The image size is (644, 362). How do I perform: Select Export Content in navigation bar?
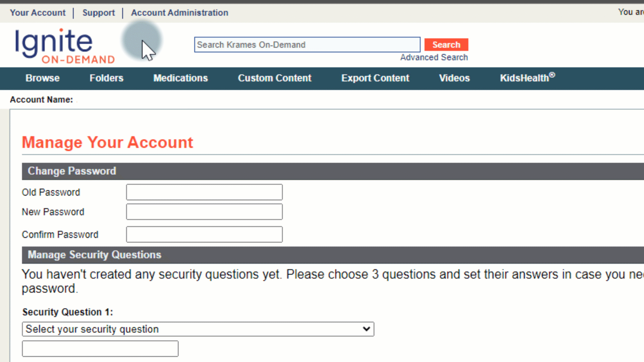375,78
